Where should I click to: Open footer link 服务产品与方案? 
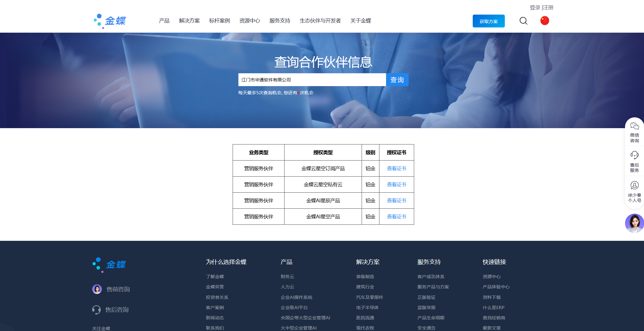pyautogui.click(x=433, y=287)
